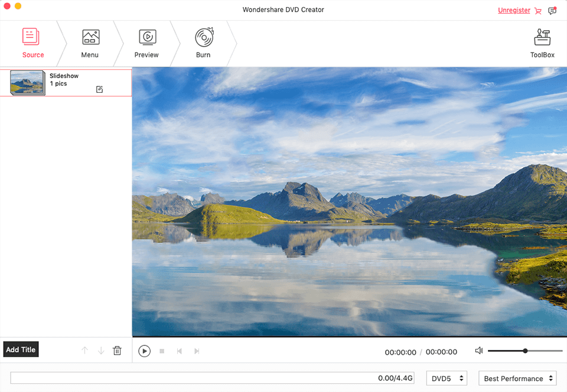Viewport: 567px width, 392px height.
Task: Open the DVD5 disc type dropdown
Action: click(x=447, y=378)
